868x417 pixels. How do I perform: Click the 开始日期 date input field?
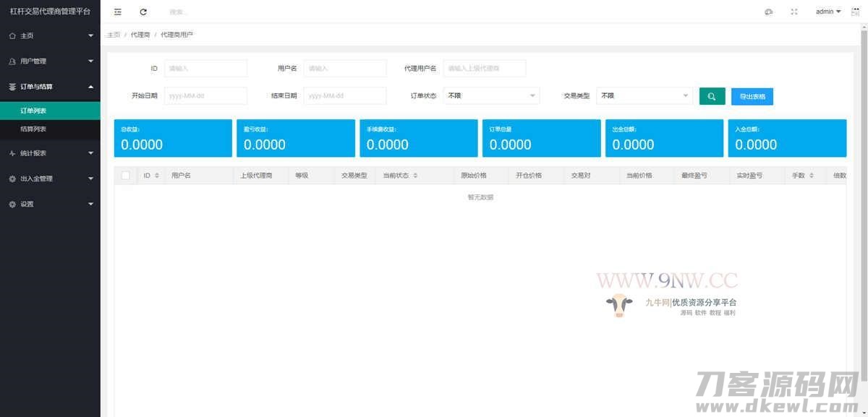(205, 95)
